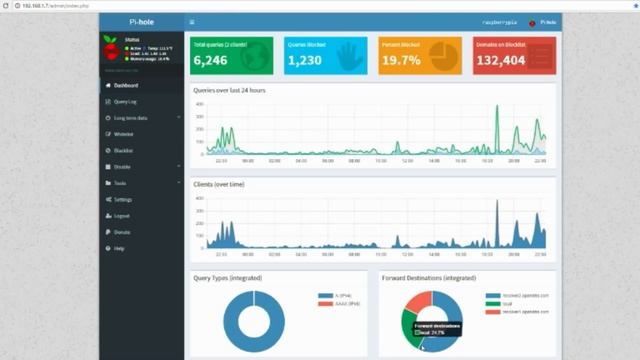This screenshot has height=360, width=640.
Task: Select the Whitelist menu label
Action: 123,134
